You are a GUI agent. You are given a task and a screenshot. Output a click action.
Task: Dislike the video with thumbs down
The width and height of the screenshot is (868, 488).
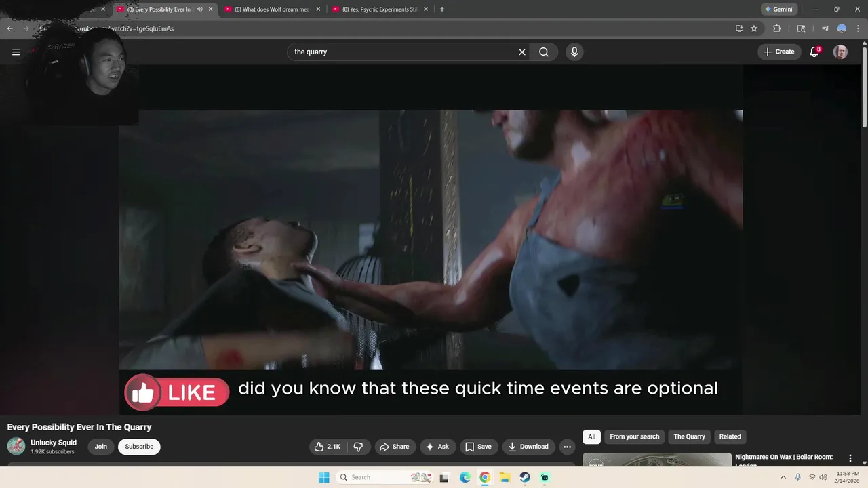[x=358, y=447]
